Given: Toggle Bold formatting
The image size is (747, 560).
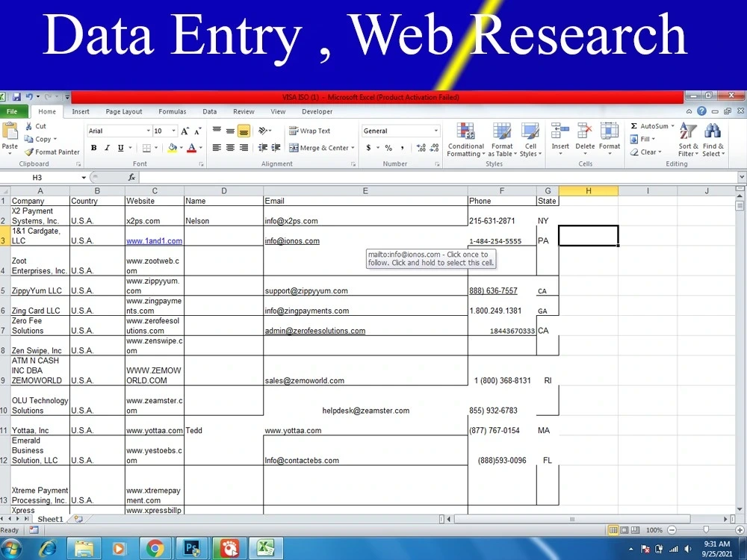Looking at the screenshot, I should [94, 148].
